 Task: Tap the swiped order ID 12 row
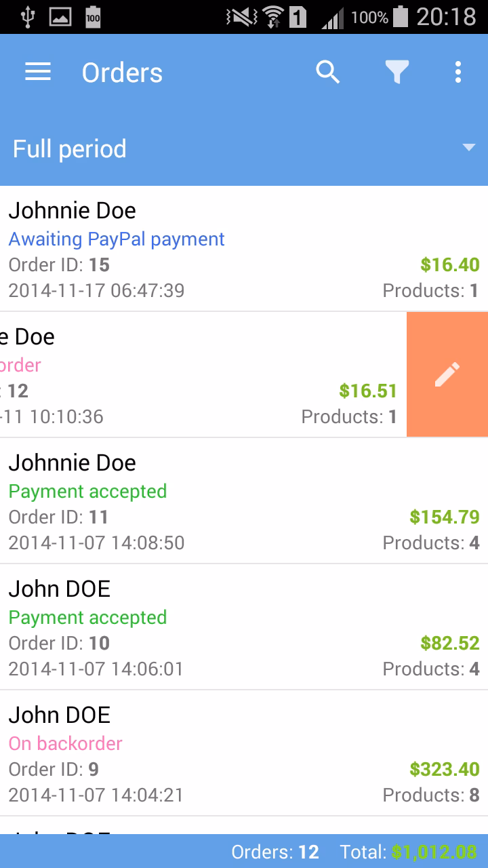(203, 375)
